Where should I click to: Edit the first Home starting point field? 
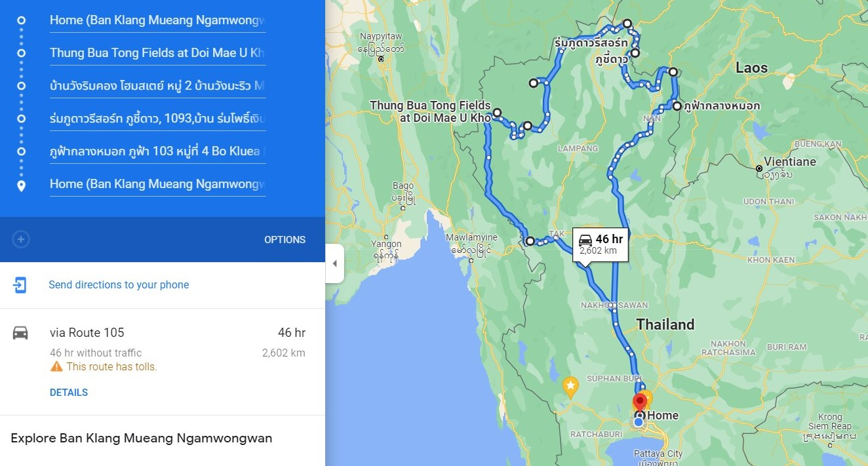click(x=157, y=20)
